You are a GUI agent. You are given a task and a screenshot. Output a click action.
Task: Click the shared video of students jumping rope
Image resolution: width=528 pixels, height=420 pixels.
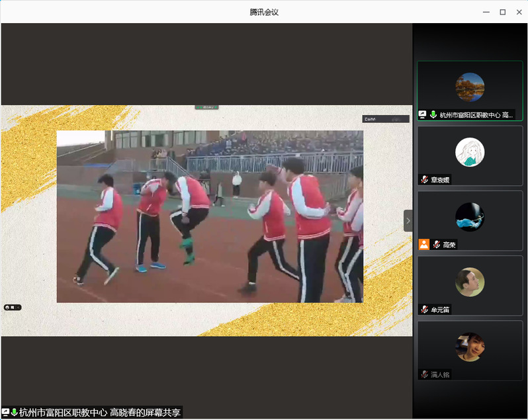coord(210,216)
